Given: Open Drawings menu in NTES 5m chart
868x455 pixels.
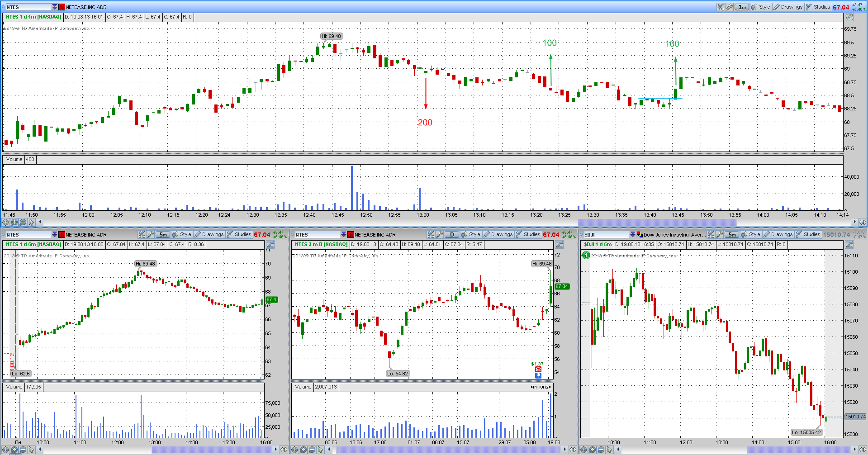Looking at the screenshot, I should [x=209, y=234].
